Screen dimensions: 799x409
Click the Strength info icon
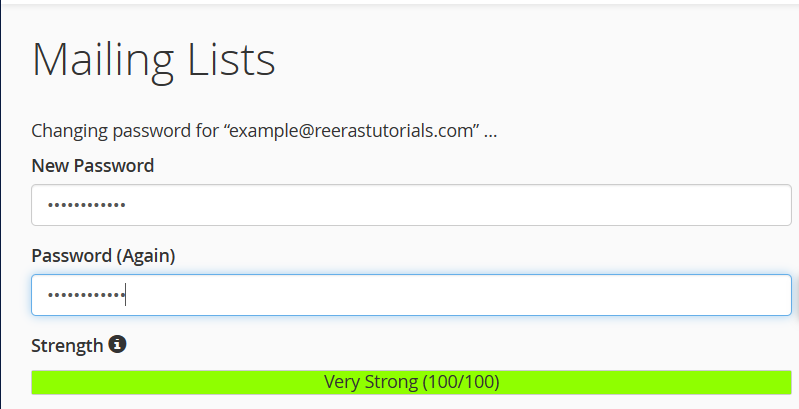[118, 345]
